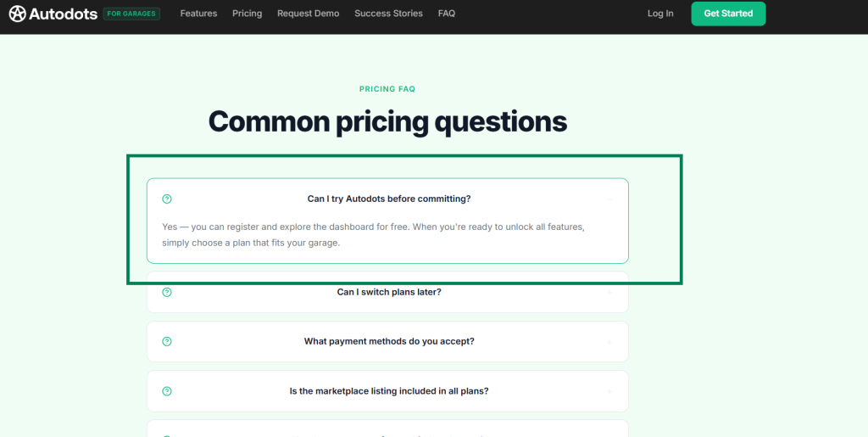Click question-mark icon beside 'Can I try Autodots'

(167, 199)
